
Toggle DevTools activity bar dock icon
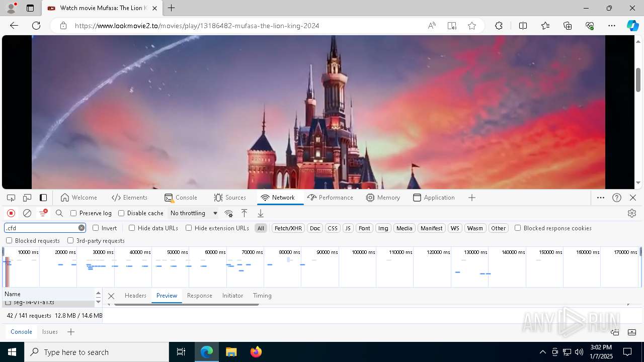[x=43, y=198]
